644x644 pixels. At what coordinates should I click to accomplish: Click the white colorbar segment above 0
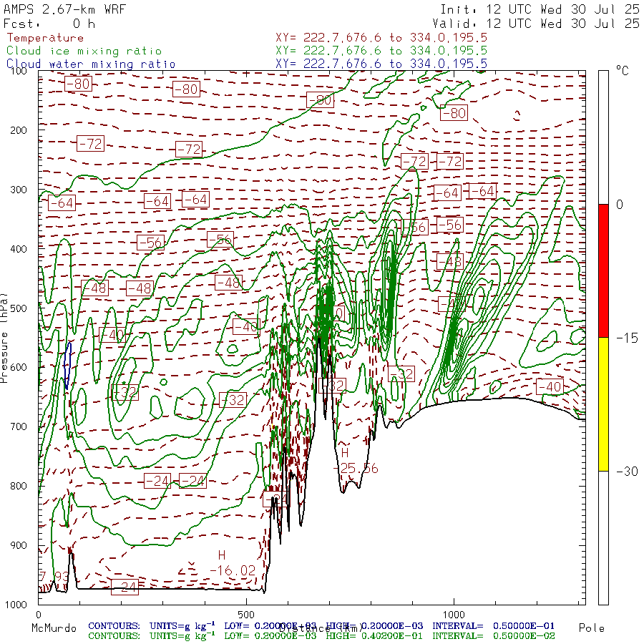(x=603, y=137)
